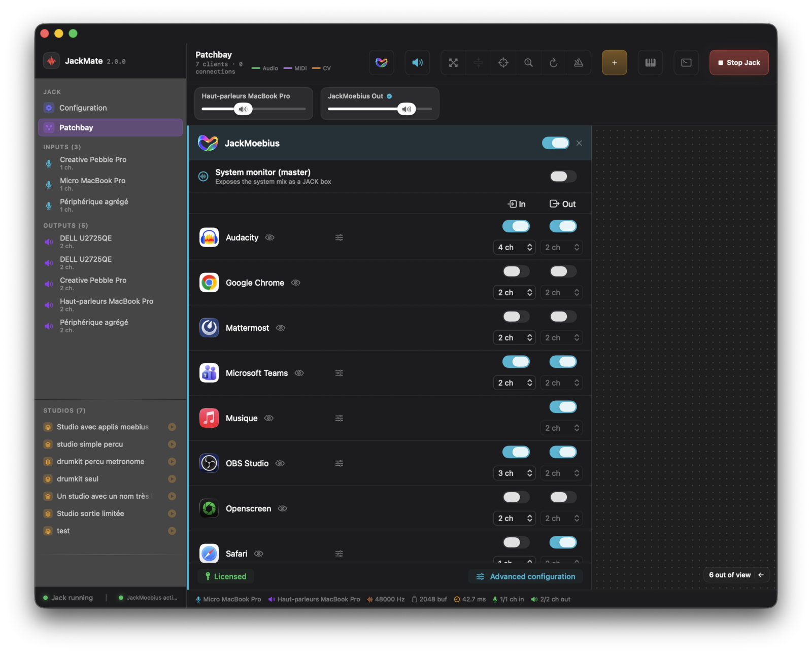Viewport: 812px width, 654px height.
Task: Open Microsoft Teams Out 2 ch dropdown
Action: [562, 383]
